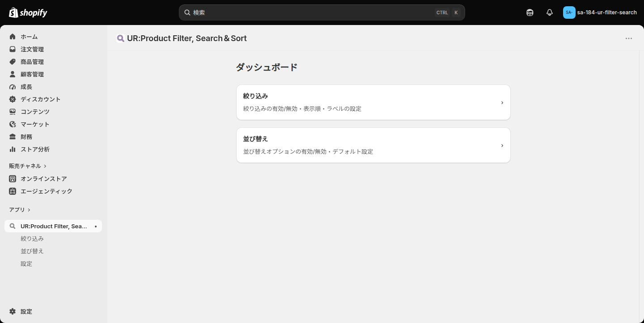Open エージェンティック sales channel
Viewport: 644px width, 323px height.
tap(54, 191)
